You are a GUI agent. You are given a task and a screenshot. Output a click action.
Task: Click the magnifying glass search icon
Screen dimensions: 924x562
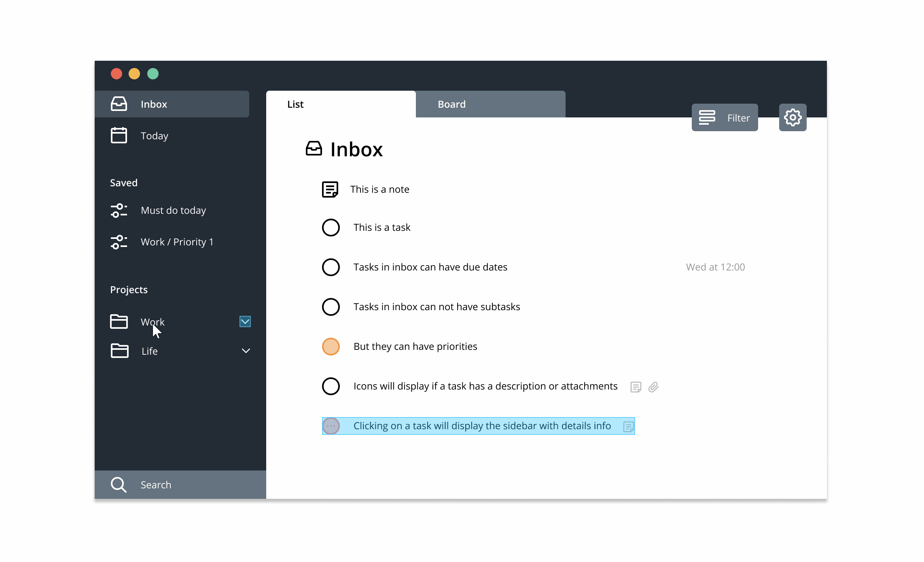pyautogui.click(x=119, y=485)
